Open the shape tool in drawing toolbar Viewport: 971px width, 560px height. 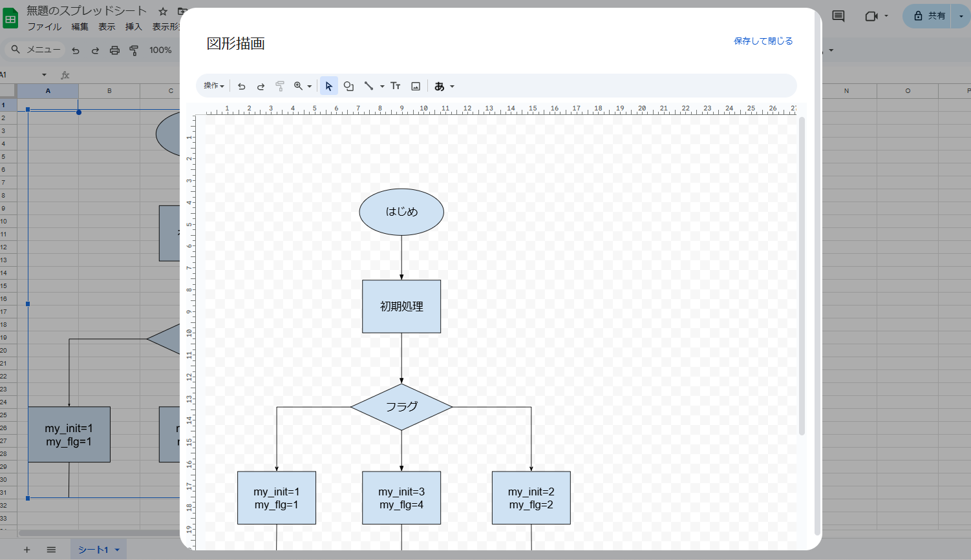coord(348,86)
